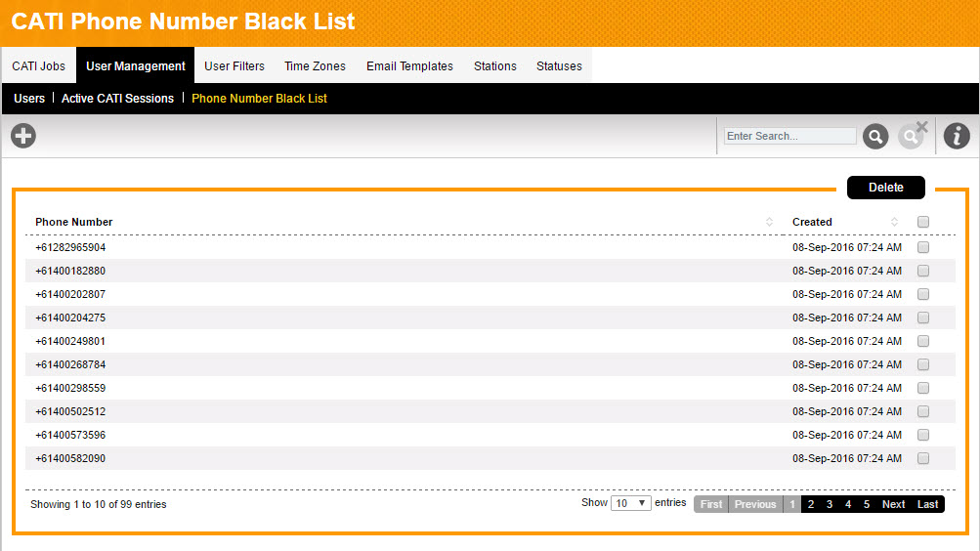The width and height of the screenshot is (980, 551).
Task: Click the Enter Search input field
Action: tap(789, 136)
